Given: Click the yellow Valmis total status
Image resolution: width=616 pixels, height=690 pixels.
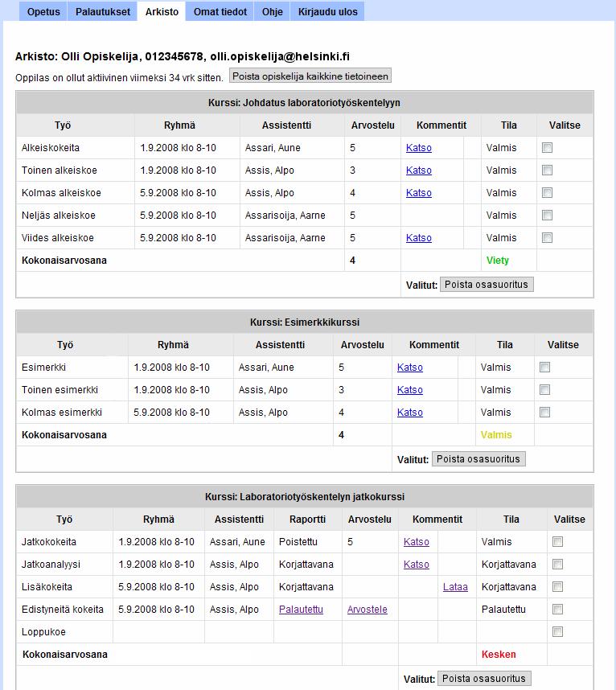Looking at the screenshot, I should pyautogui.click(x=496, y=435).
